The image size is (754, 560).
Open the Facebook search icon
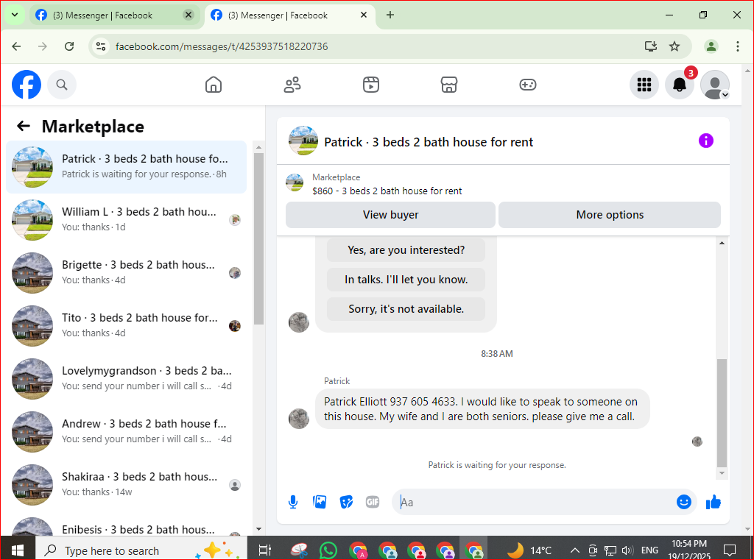[x=62, y=85]
